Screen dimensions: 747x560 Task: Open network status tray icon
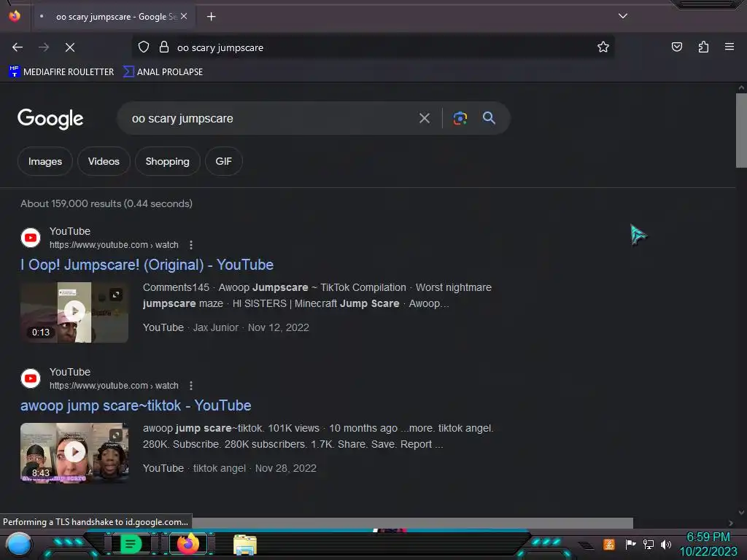[649, 544]
